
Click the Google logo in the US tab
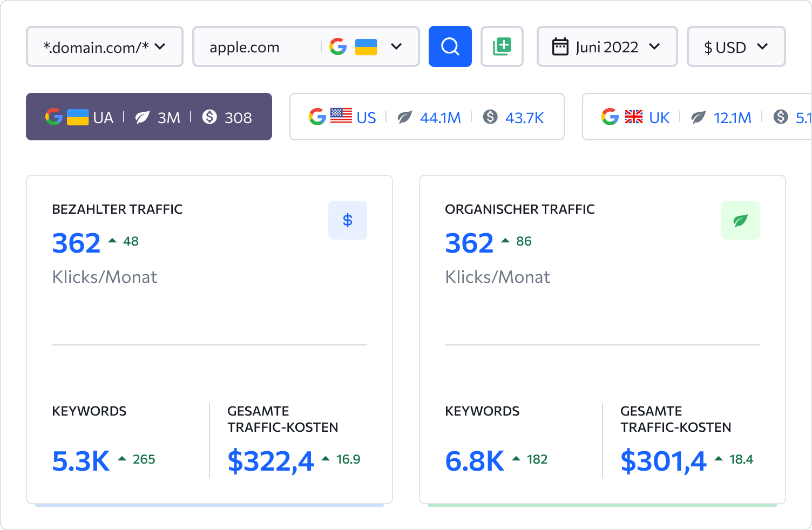pos(317,117)
